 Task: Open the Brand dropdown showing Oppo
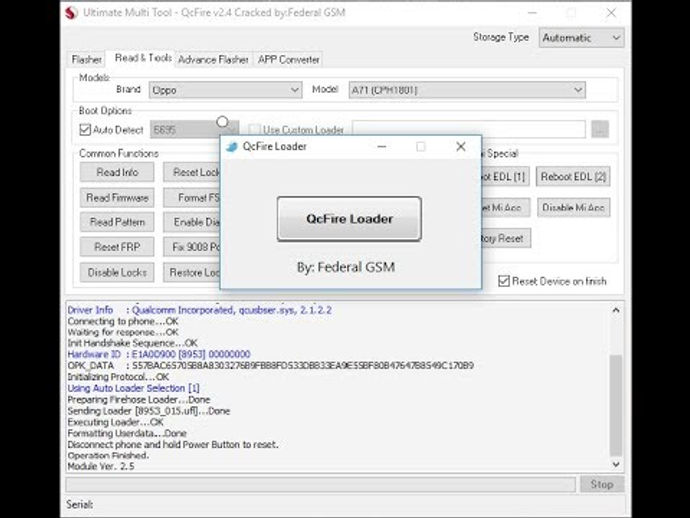coord(225,90)
